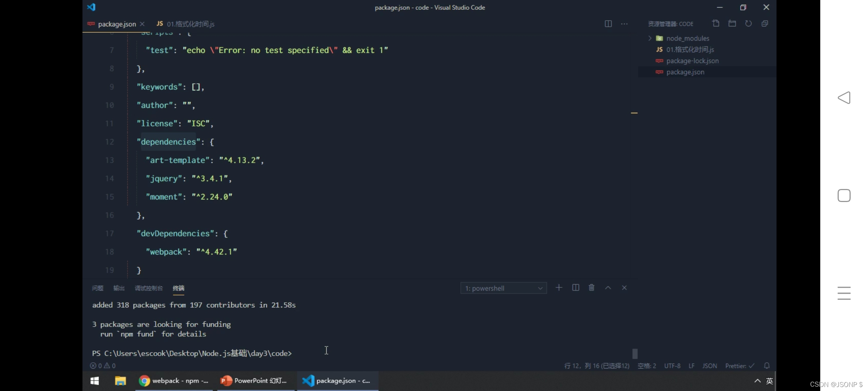The height and width of the screenshot is (391, 868).
Task: Click the "art-template" dependency line
Action: pyautogui.click(x=205, y=160)
